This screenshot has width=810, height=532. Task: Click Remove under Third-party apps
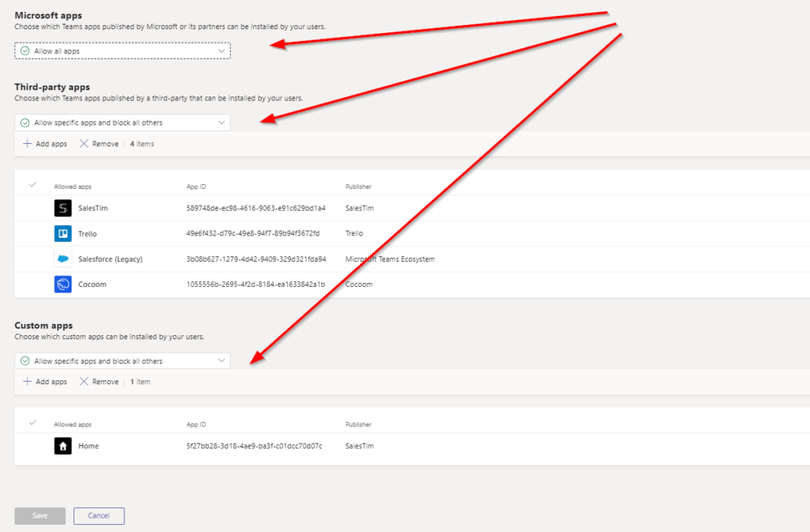pyautogui.click(x=99, y=143)
